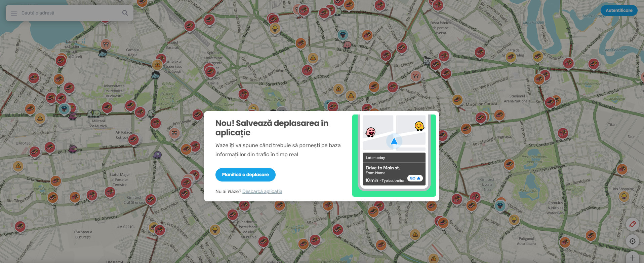Open the hamburger menu beside the search box
This screenshot has height=263, width=644.
tap(14, 13)
